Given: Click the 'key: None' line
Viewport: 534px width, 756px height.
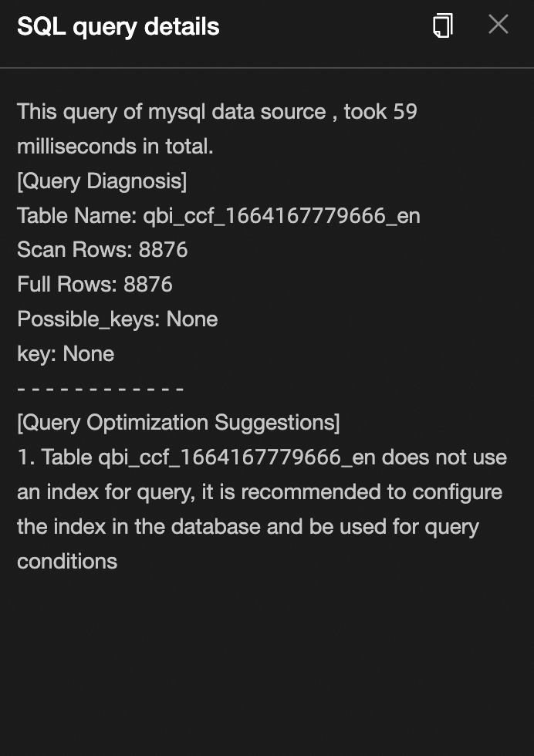Looking at the screenshot, I should click(66, 354).
